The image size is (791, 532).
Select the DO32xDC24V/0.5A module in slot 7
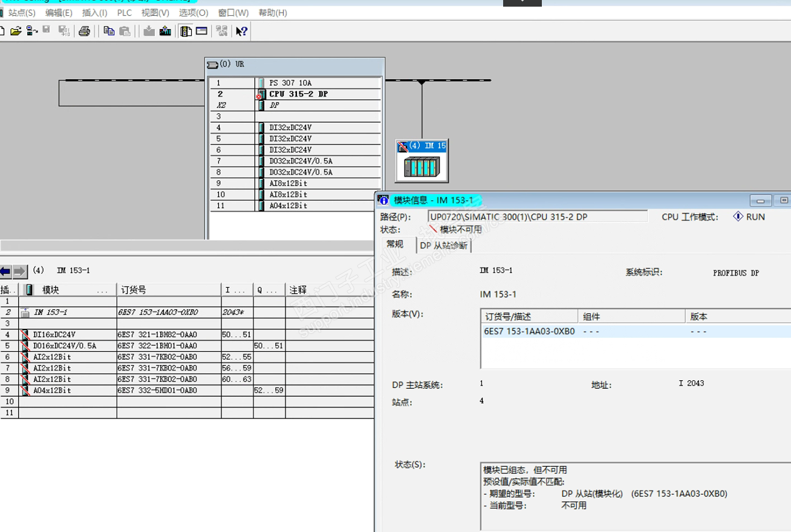click(296, 161)
